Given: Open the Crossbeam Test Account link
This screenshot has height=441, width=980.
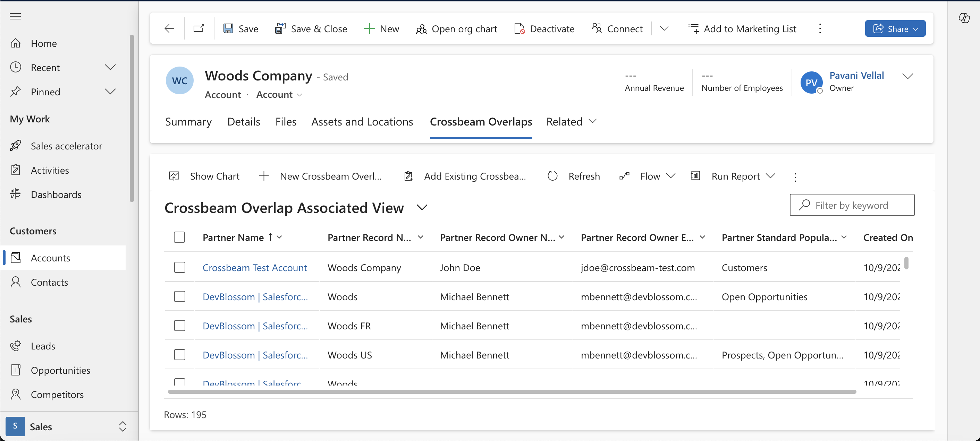Looking at the screenshot, I should (254, 268).
